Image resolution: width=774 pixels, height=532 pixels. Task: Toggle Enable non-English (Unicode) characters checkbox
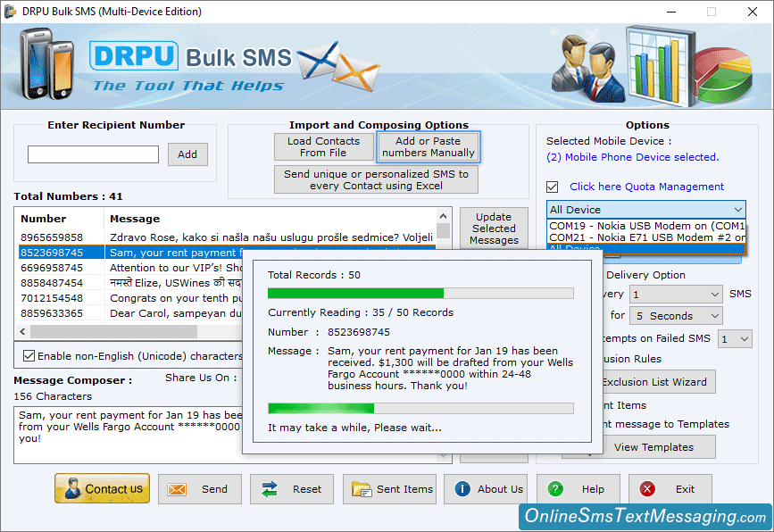click(29, 356)
